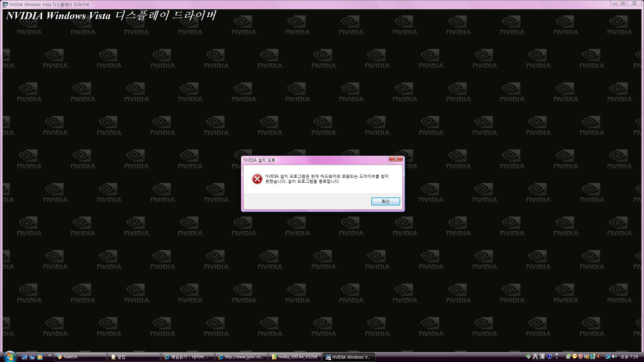The width and height of the screenshot is (644, 362).
Task: Click the red error icon in the dialog
Action: pyautogui.click(x=257, y=179)
